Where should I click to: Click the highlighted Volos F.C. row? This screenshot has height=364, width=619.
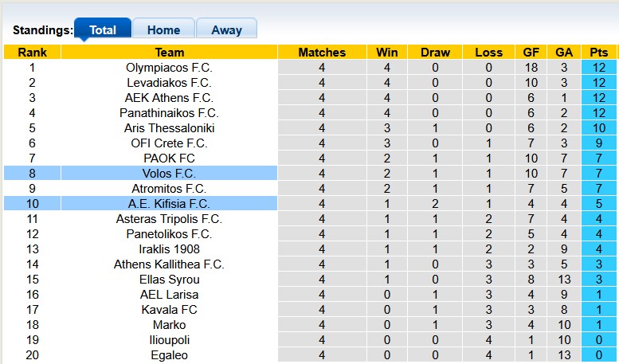169,174
